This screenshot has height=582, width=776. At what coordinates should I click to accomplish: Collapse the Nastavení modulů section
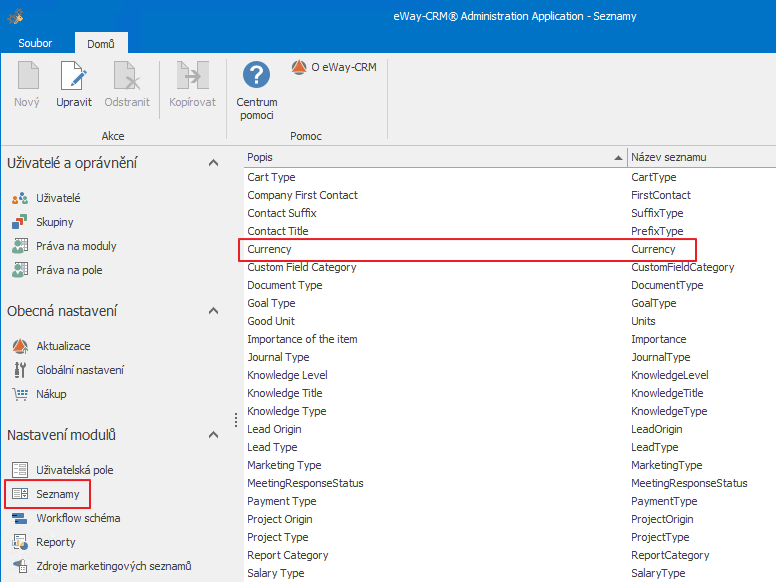(x=213, y=435)
